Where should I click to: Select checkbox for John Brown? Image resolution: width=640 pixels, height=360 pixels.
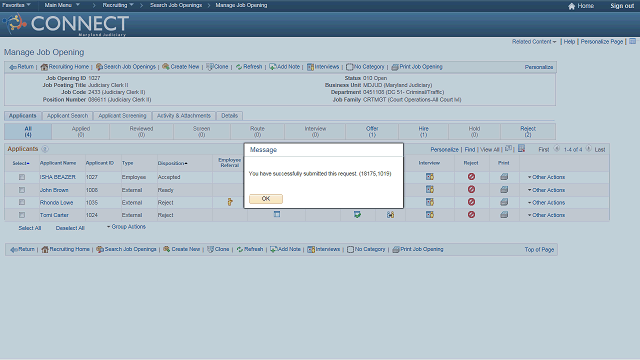(x=22, y=190)
